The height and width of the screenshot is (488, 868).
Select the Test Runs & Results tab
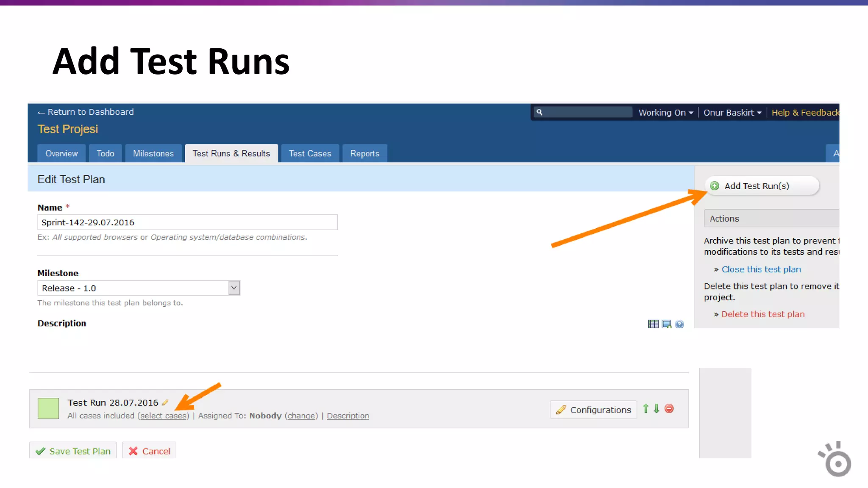click(x=231, y=153)
